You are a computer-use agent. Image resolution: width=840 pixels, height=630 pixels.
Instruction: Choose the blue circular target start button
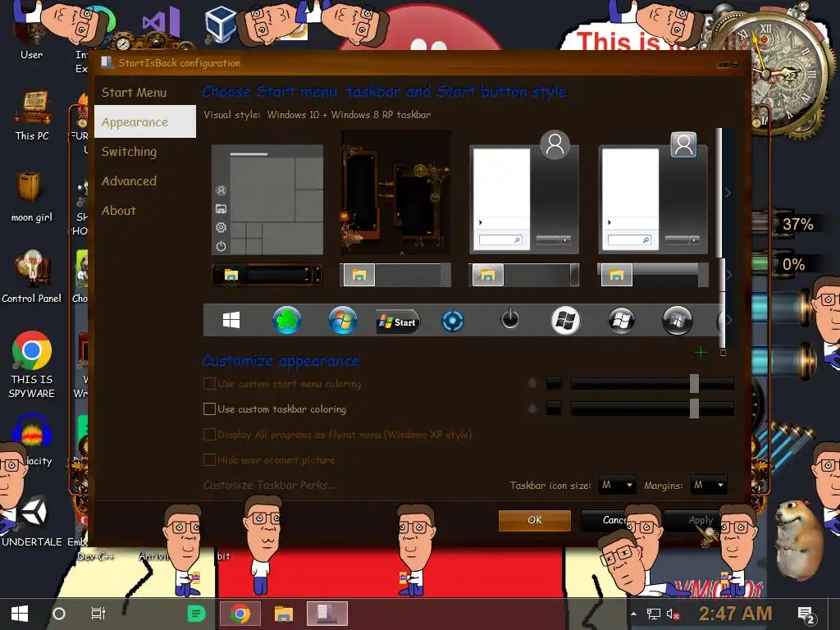pyautogui.click(x=453, y=322)
